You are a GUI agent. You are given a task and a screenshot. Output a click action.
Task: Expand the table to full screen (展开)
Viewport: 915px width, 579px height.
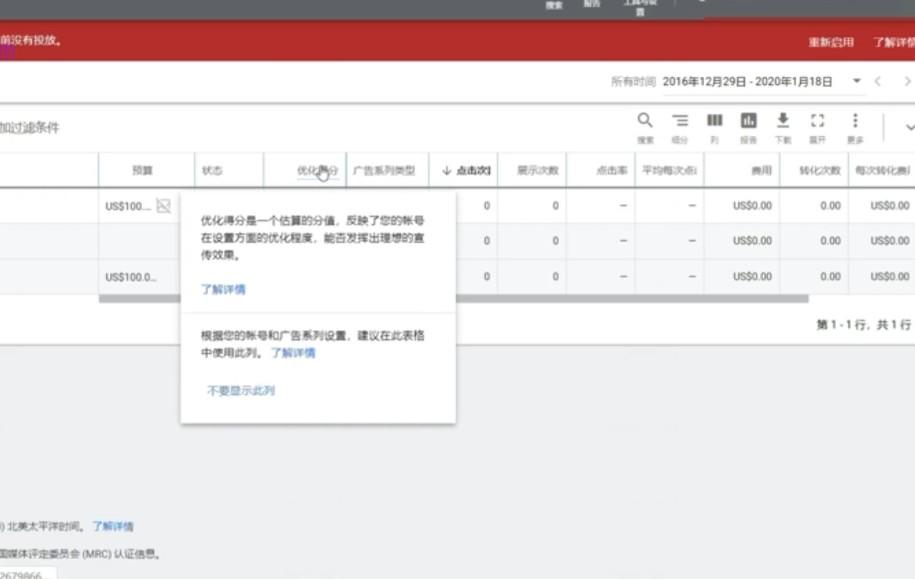click(x=817, y=121)
